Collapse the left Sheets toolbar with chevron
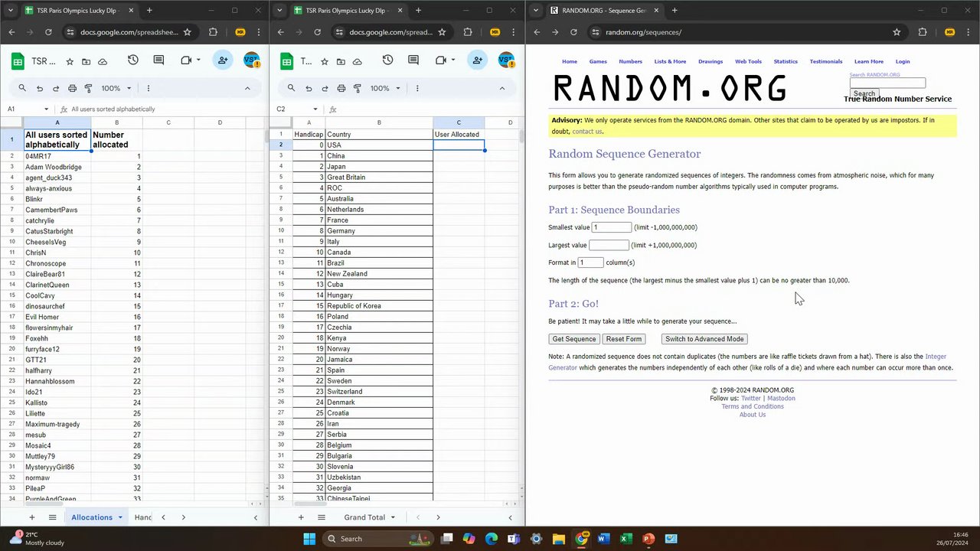Image resolution: width=980 pixels, height=551 pixels. [247, 88]
